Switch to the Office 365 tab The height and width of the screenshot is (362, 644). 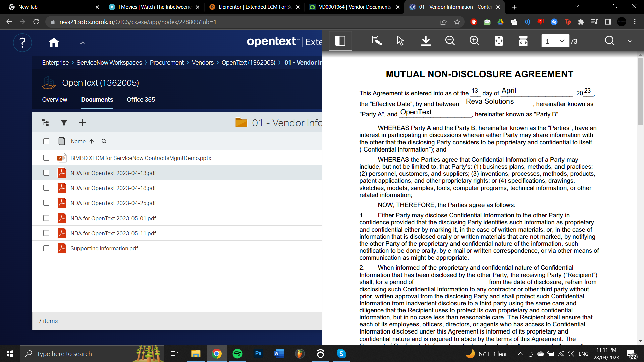click(x=141, y=100)
